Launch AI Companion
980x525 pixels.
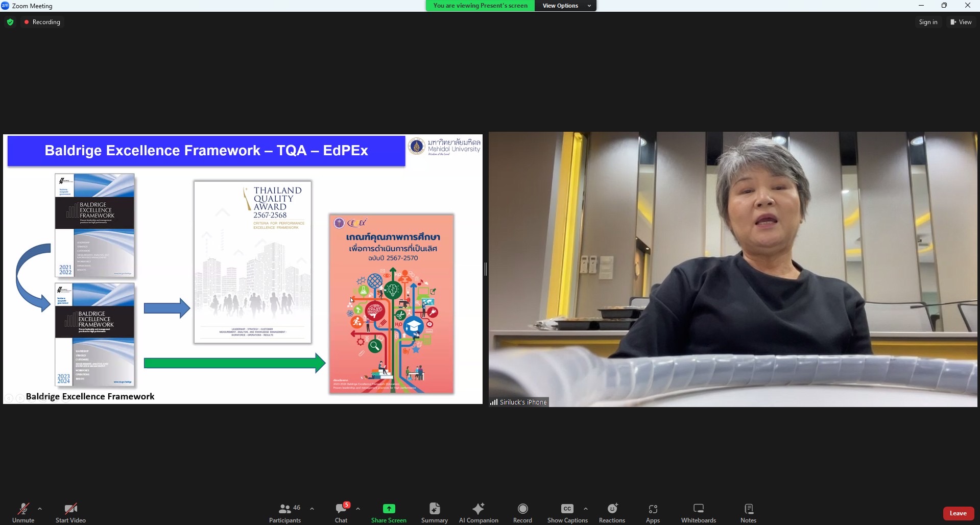point(479,512)
